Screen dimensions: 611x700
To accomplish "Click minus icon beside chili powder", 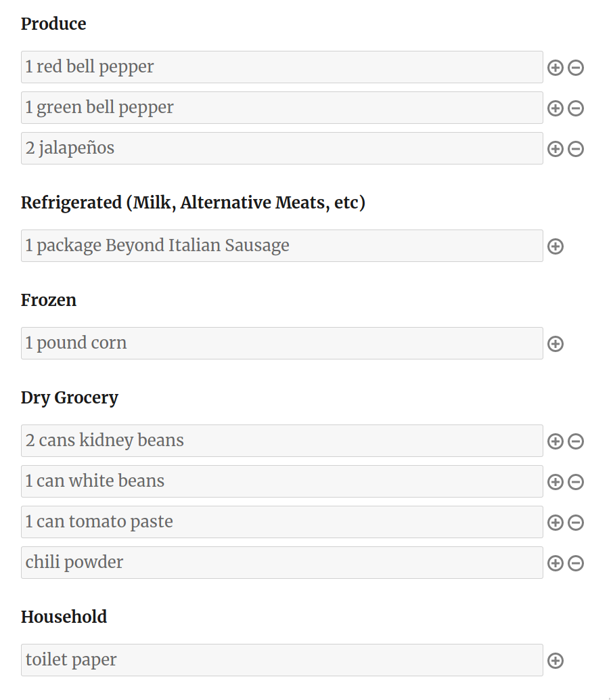I will click(x=576, y=563).
